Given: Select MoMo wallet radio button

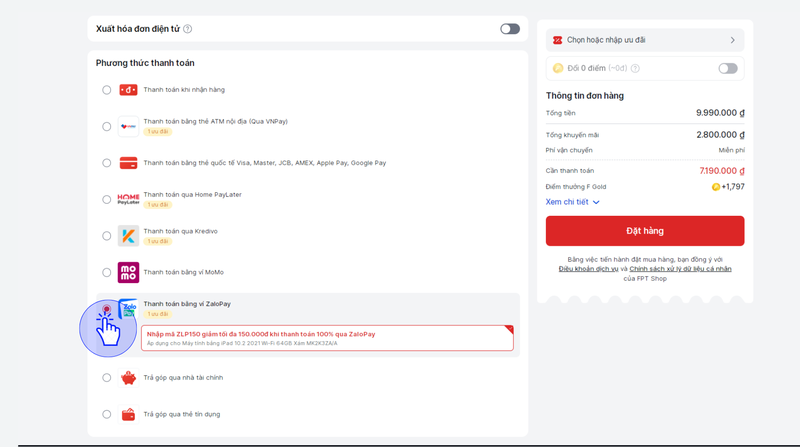Looking at the screenshot, I should pos(106,272).
